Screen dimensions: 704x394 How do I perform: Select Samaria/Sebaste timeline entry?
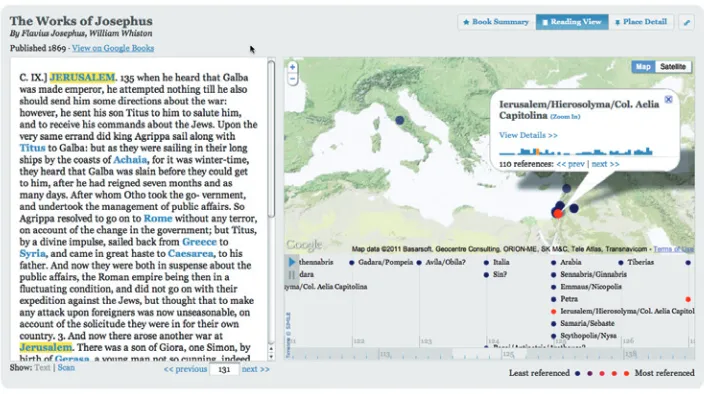click(587, 324)
